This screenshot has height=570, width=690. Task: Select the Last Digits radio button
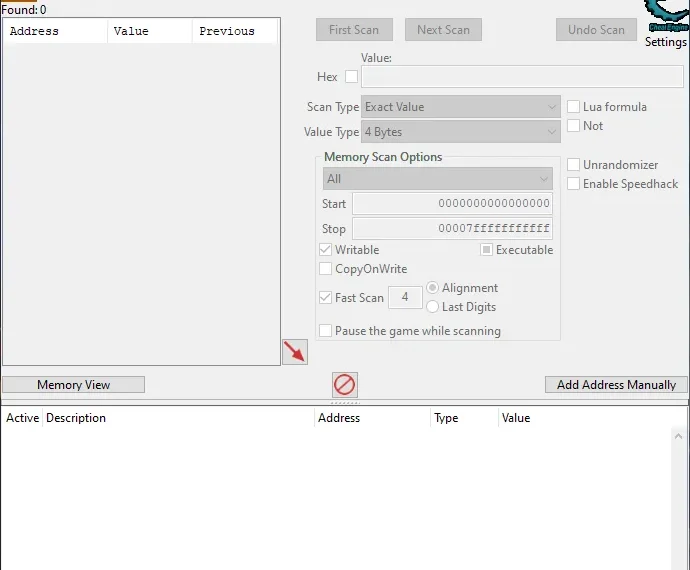tap(433, 307)
